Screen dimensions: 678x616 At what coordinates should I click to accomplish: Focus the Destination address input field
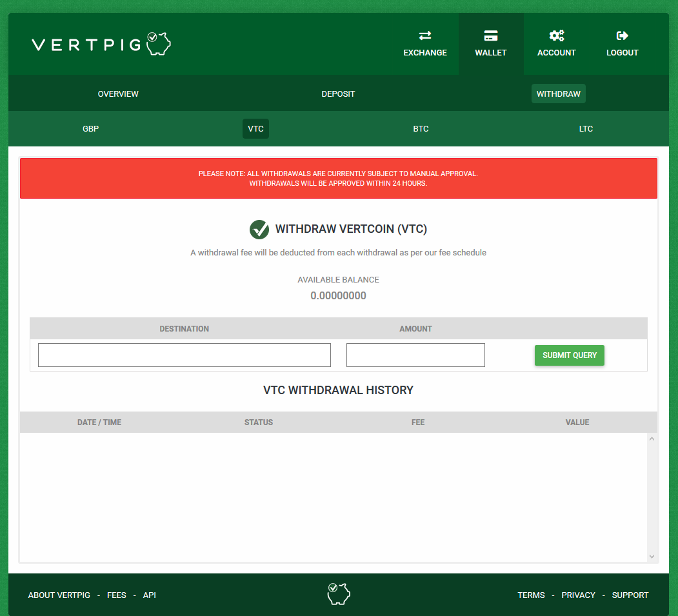pyautogui.click(x=184, y=355)
